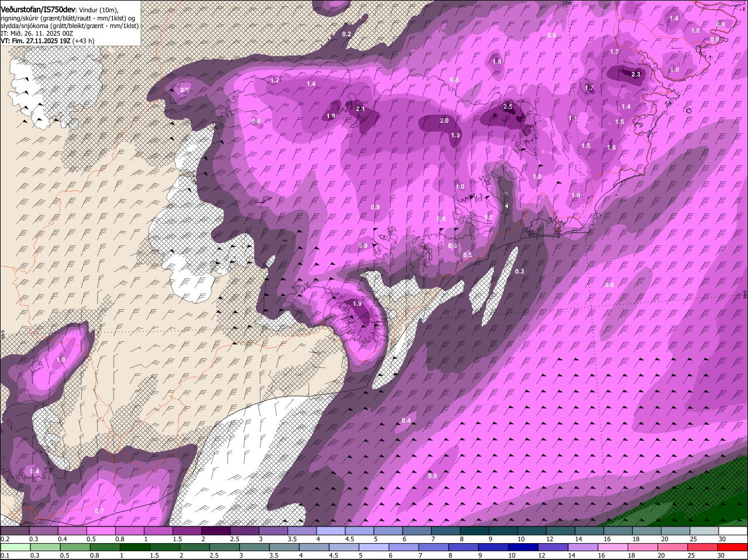Click the 2.3 precipitation value on the map
The image size is (748, 560).
(x=636, y=74)
